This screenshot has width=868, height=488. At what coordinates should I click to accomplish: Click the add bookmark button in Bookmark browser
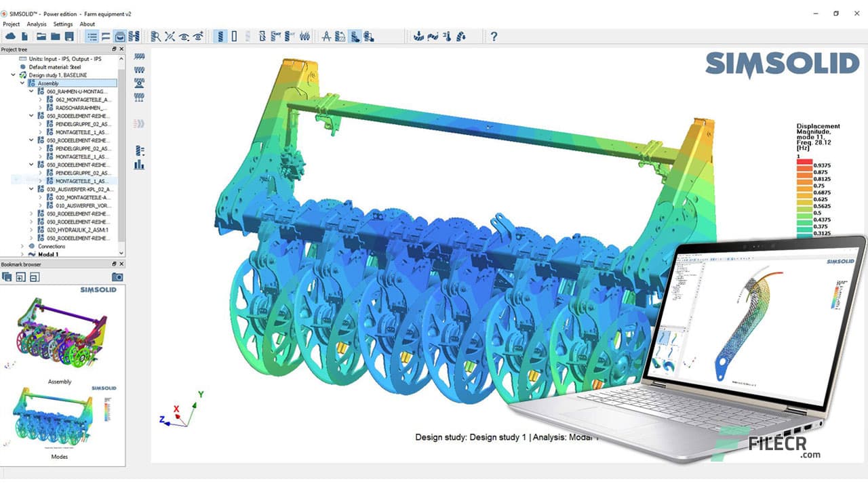[x=21, y=277]
